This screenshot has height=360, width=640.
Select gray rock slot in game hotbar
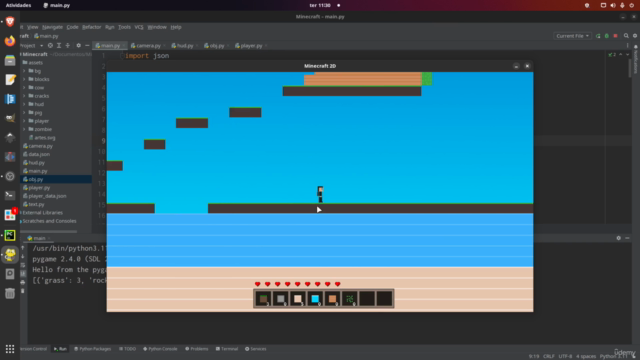pos(280,299)
